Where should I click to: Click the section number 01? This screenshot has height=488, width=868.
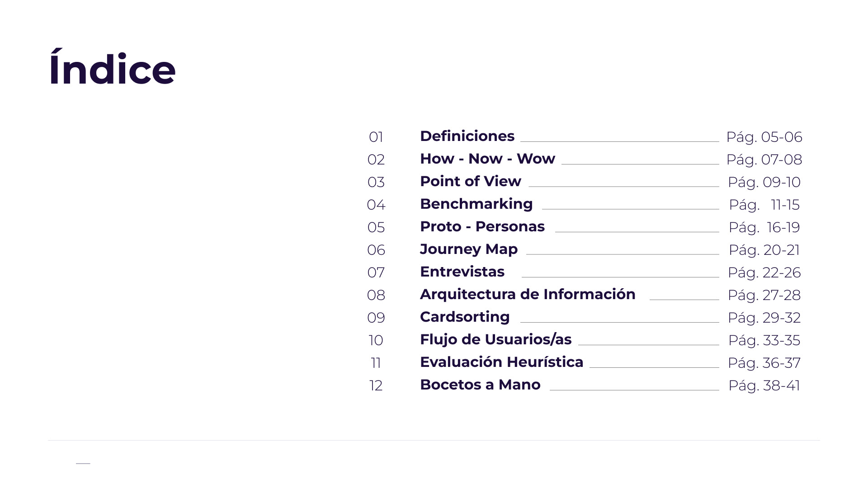pos(376,137)
